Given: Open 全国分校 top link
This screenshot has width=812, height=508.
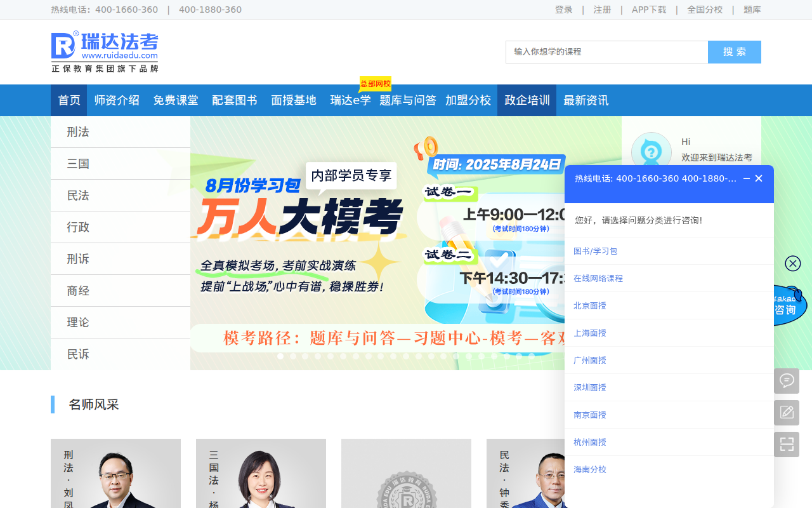Looking at the screenshot, I should click(705, 10).
